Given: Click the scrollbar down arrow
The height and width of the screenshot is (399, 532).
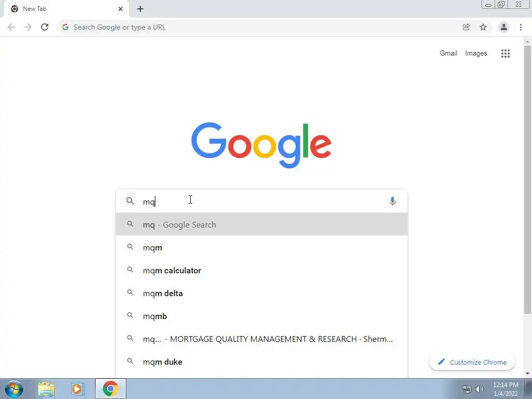Looking at the screenshot, I should 527,374.
